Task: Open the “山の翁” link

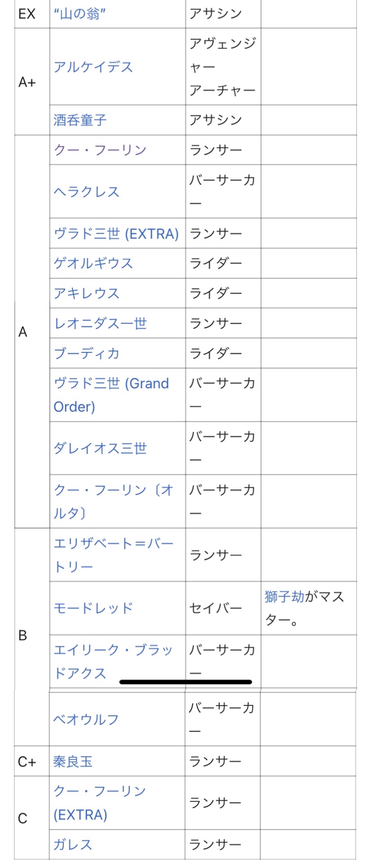Action: click(80, 14)
